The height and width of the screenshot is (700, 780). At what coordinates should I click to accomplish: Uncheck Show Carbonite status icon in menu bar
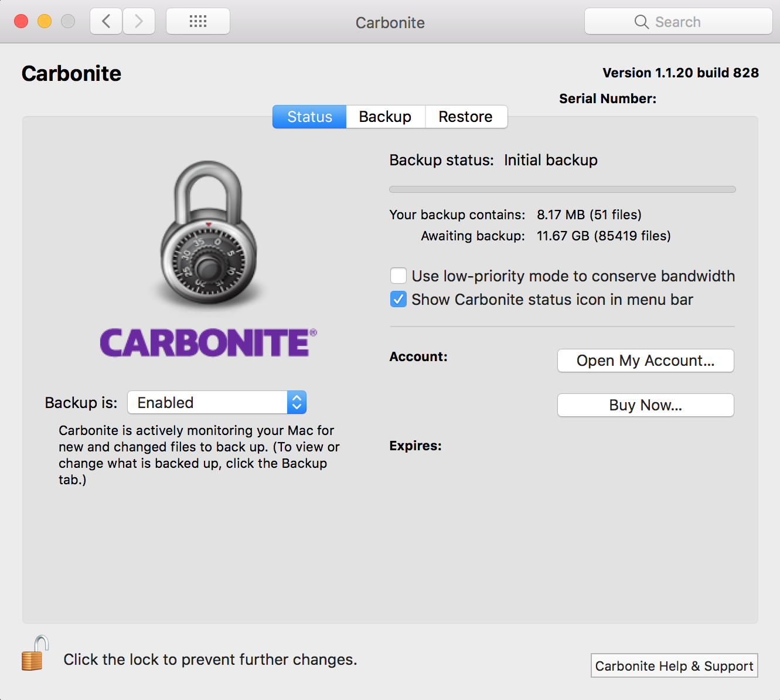pyautogui.click(x=398, y=300)
